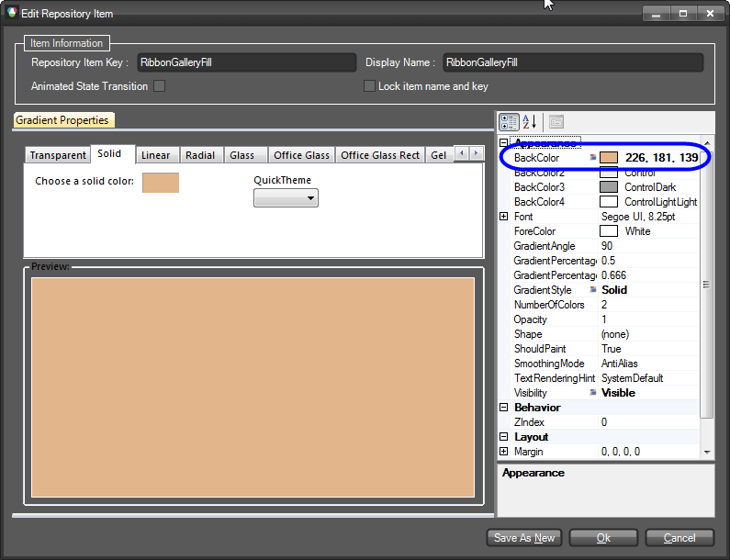
Task: Switch to the Gel tab
Action: (439, 155)
